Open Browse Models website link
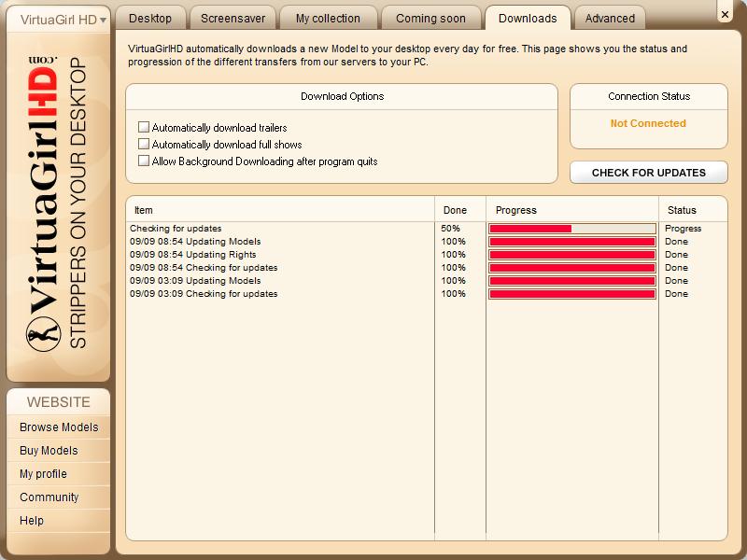 59,427
